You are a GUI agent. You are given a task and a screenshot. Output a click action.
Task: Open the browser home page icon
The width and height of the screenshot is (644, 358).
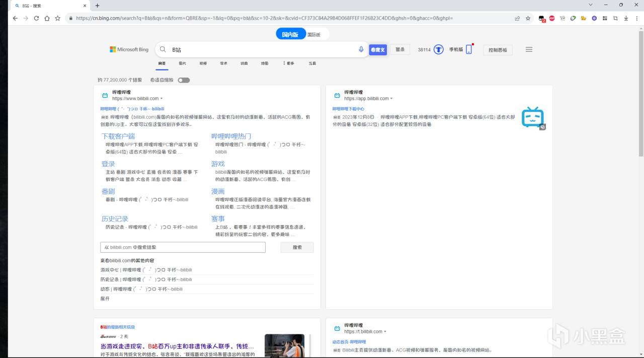tap(47, 18)
